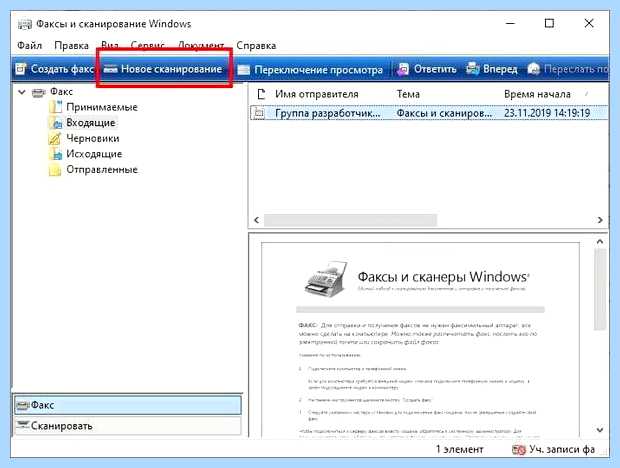The image size is (620, 468).
Task: Click the Входящие folder icon
Action: click(56, 123)
